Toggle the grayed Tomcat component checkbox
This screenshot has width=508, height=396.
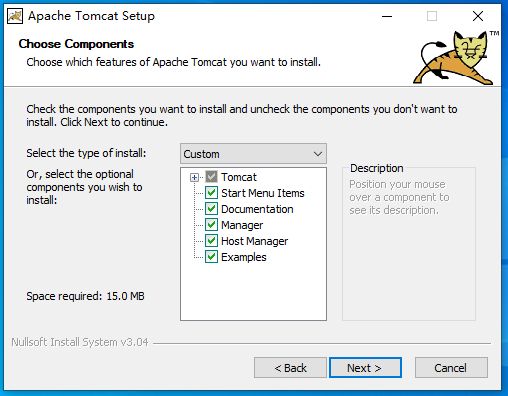tap(211, 177)
